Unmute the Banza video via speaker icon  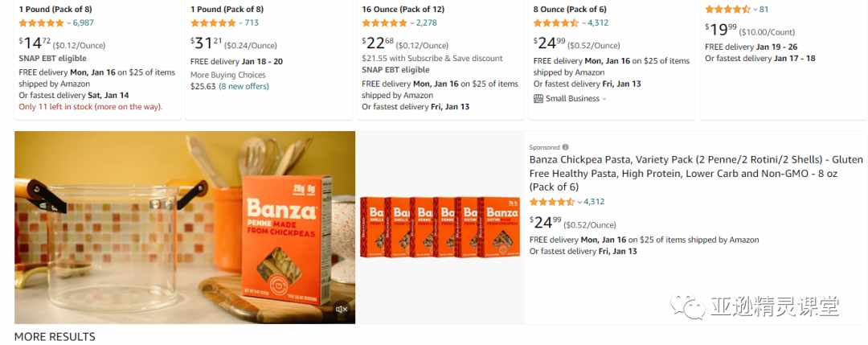point(342,310)
